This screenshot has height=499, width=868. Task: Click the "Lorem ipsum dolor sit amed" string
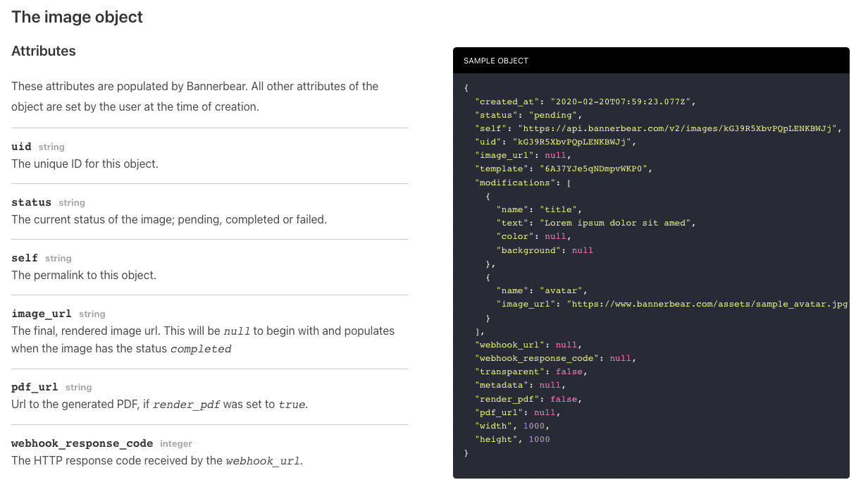(x=617, y=223)
